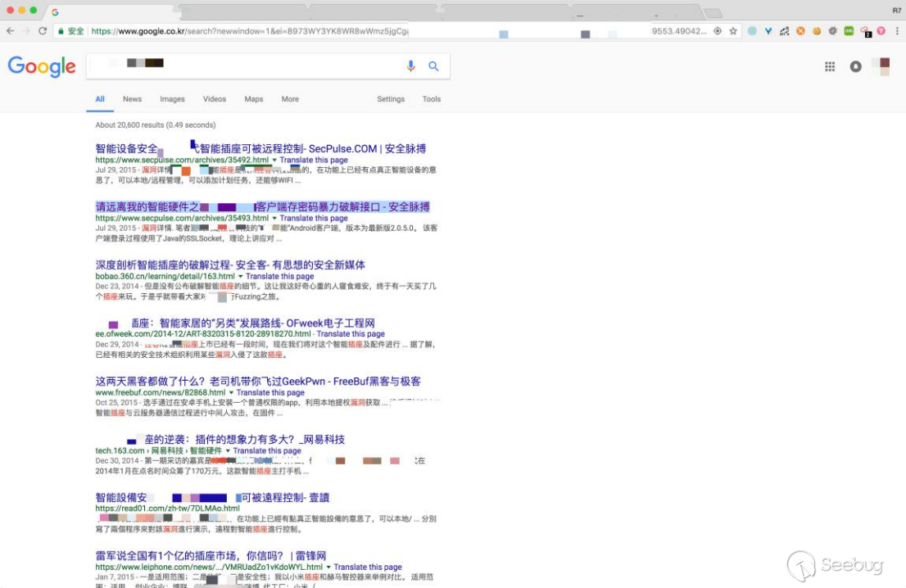Viewport: 906px width, 588px height.
Task: Open 深度剖析智能插座的破解过程 result
Action: 230,265
